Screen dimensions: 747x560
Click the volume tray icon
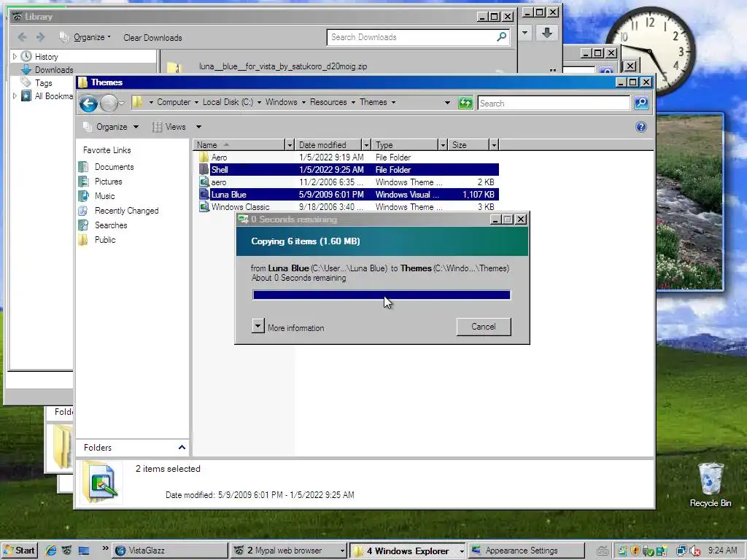coord(694,551)
